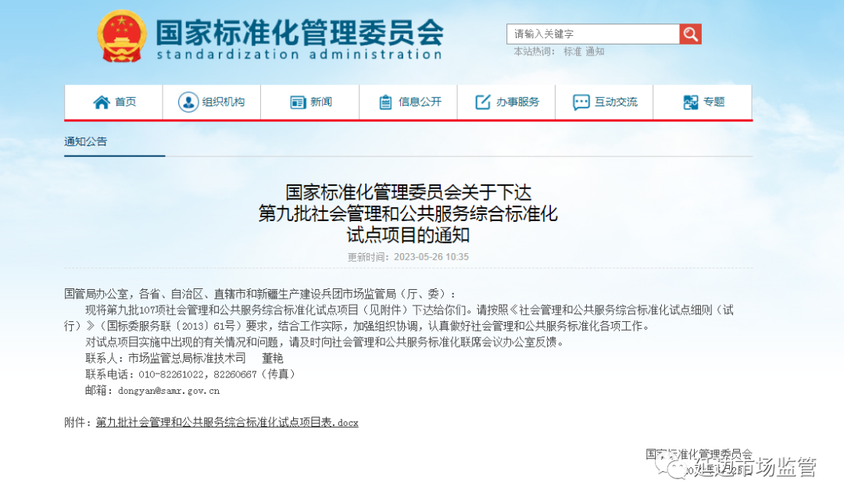Click the standardization administration English subtitle
The width and height of the screenshot is (844, 504).
click(299, 55)
